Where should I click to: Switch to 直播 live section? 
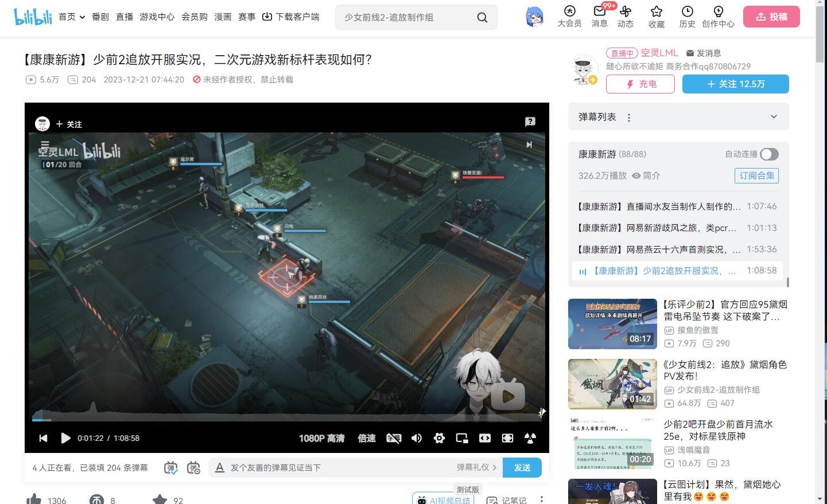(124, 17)
